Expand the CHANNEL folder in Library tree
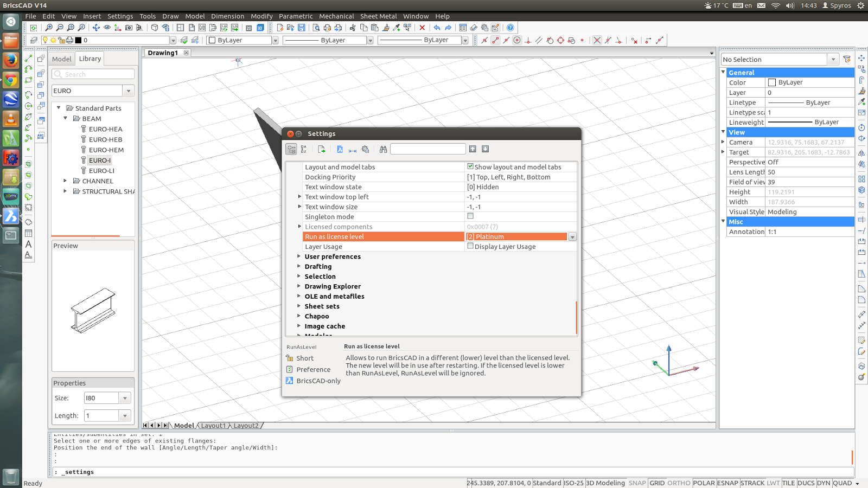Viewport: 868px width, 488px height. 66,181
